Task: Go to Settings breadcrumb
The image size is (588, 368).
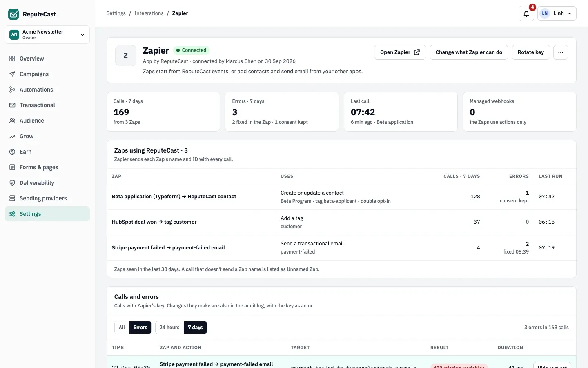Action: tap(116, 13)
